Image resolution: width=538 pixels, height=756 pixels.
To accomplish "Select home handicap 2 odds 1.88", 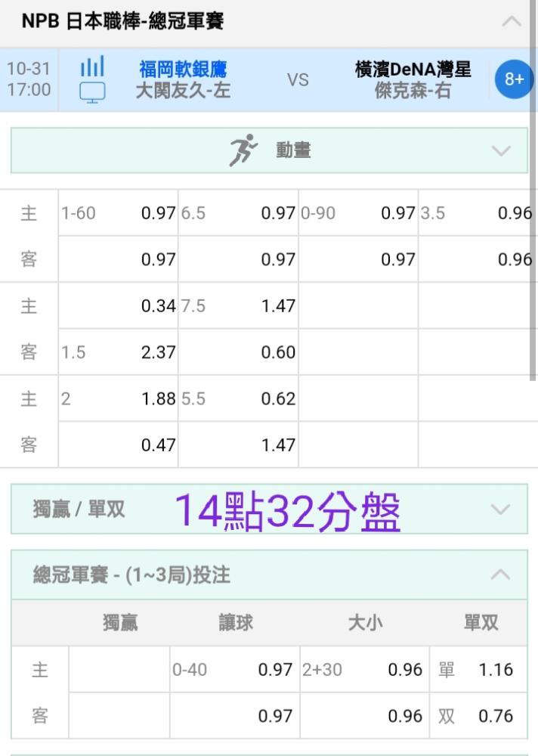I will tap(118, 398).
